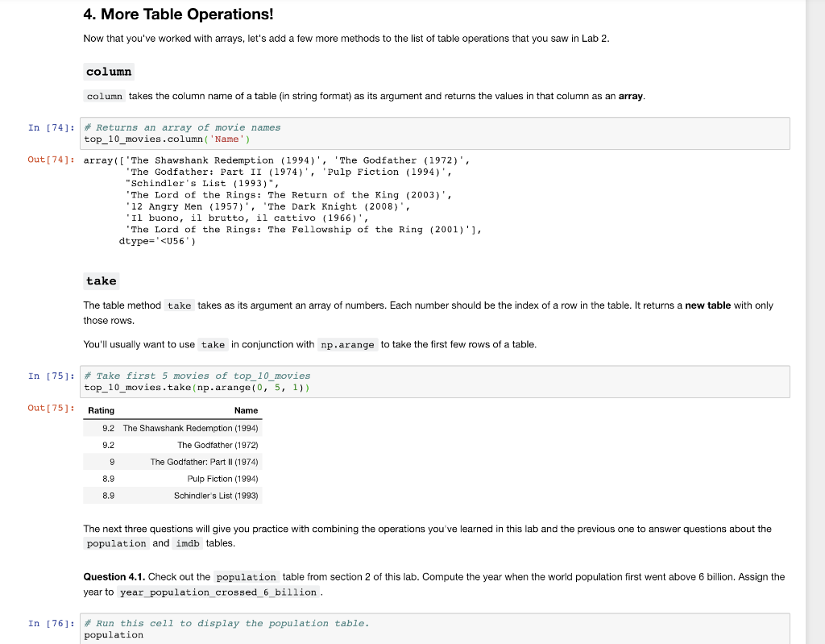
Task: Click code cell In [74] input area
Action: (x=434, y=133)
